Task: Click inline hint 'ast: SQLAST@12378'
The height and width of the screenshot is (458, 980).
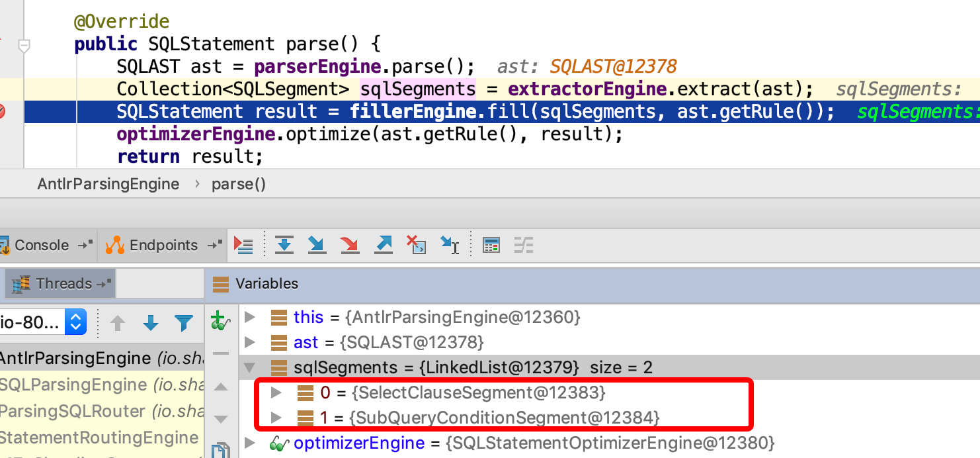Action: click(587, 67)
